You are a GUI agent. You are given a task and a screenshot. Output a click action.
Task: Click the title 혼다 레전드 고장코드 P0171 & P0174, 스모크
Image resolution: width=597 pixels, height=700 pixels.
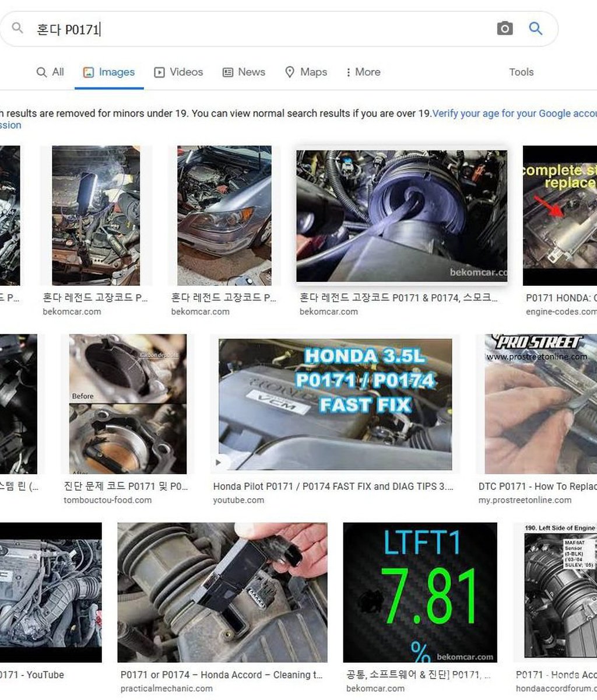[398, 297]
